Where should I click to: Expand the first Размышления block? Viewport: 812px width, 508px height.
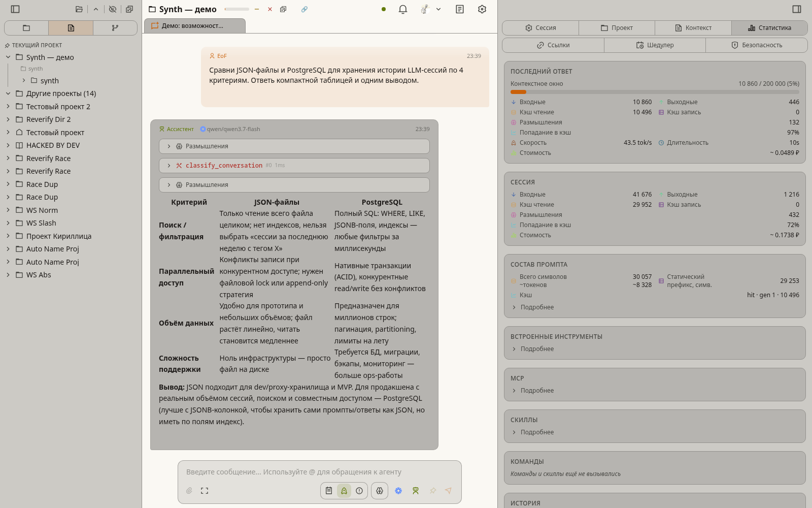click(x=294, y=146)
